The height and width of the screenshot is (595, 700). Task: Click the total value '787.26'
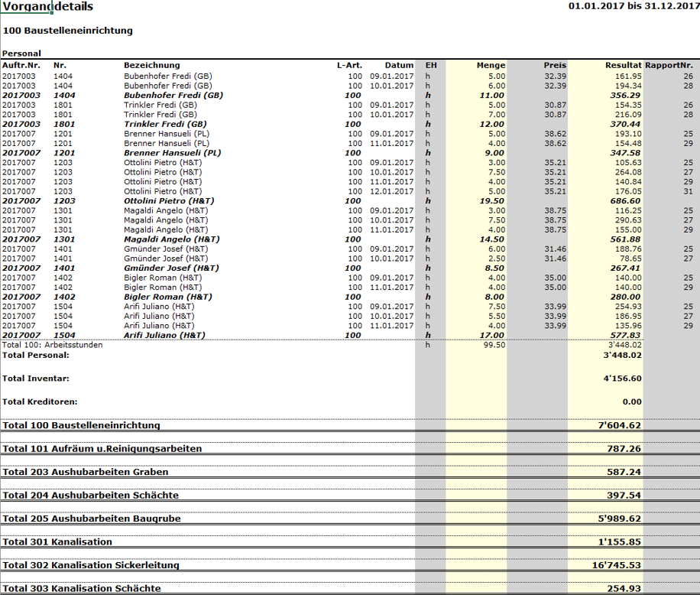pos(624,448)
